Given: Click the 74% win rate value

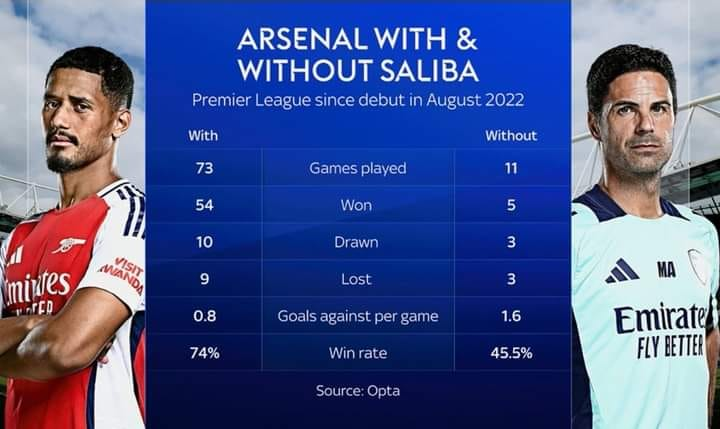Looking at the screenshot, I should pos(203,353).
